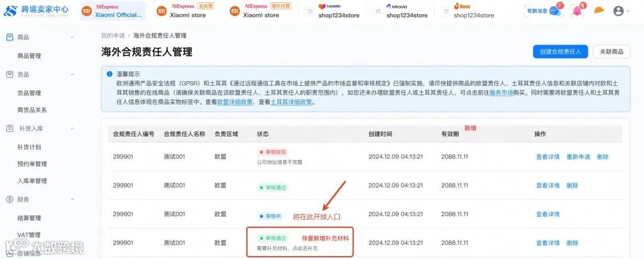View details of the 审核中 row
This screenshot has height=259, width=644.
pyautogui.click(x=547, y=214)
